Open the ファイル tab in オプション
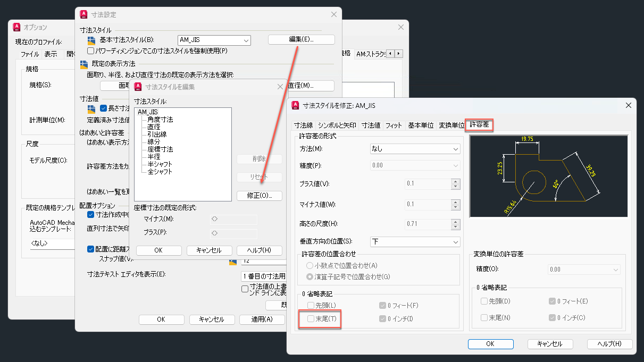The height and width of the screenshot is (362, 644). [x=30, y=54]
